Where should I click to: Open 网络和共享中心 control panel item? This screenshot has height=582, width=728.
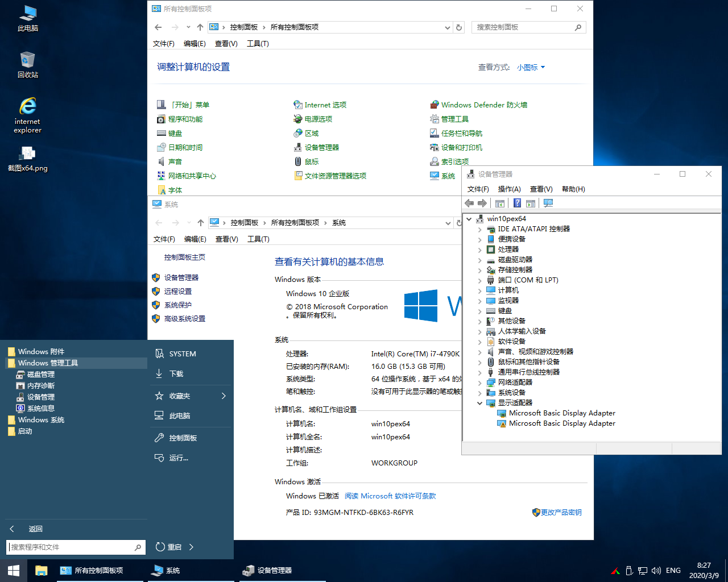tap(187, 176)
